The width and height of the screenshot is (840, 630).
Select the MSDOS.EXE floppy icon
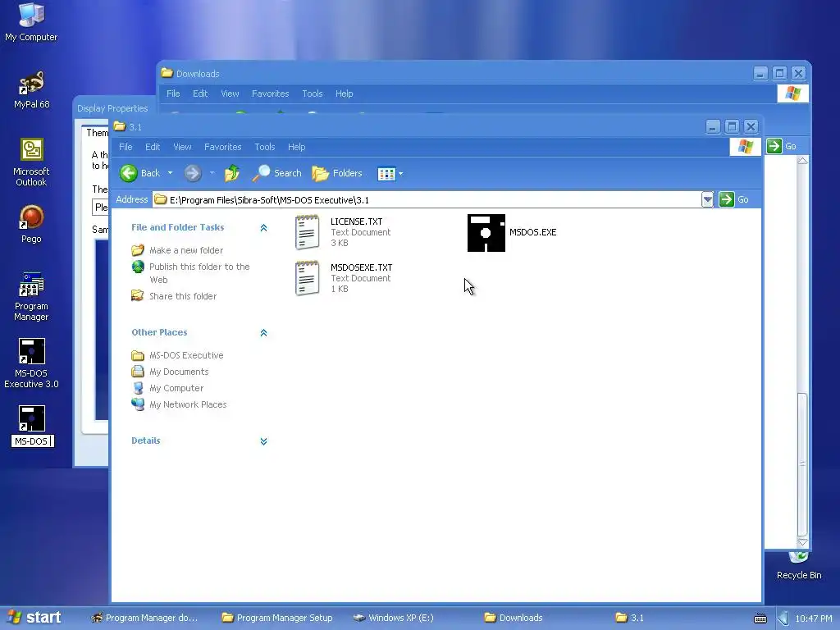tap(486, 232)
